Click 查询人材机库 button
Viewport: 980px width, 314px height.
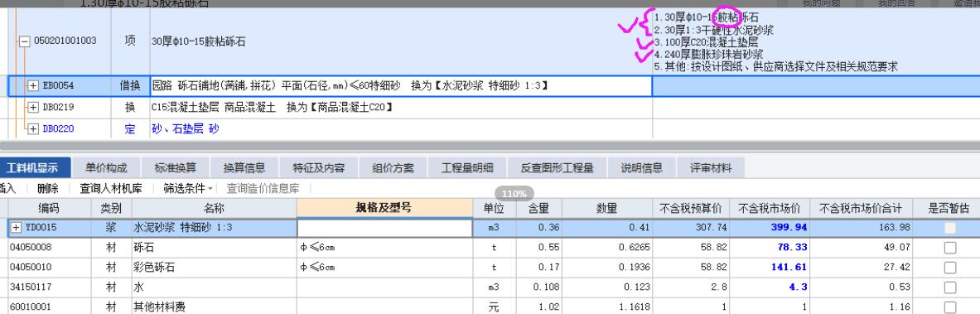click(111, 187)
